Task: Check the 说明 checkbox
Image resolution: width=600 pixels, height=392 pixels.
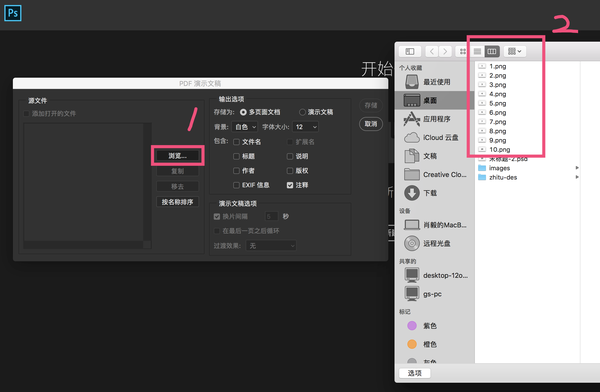Action: coord(290,156)
